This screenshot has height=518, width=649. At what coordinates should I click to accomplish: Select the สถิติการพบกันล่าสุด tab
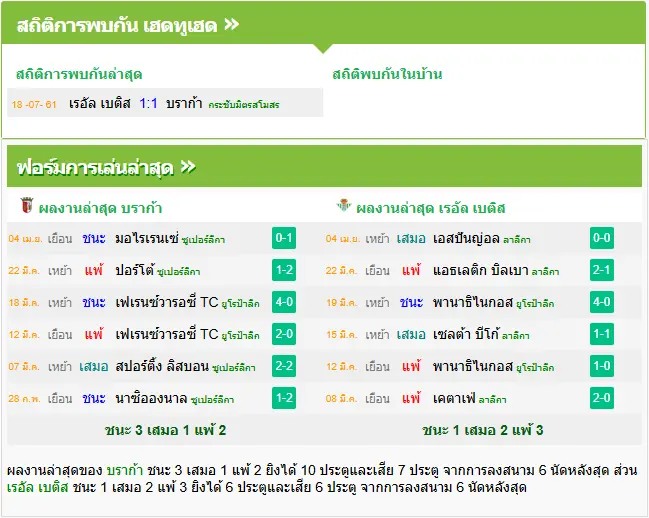click(x=79, y=74)
